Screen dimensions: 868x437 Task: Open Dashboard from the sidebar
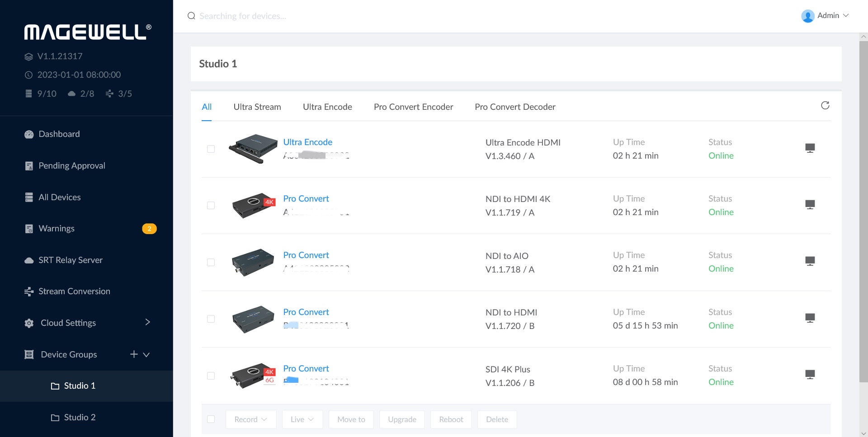(x=59, y=134)
